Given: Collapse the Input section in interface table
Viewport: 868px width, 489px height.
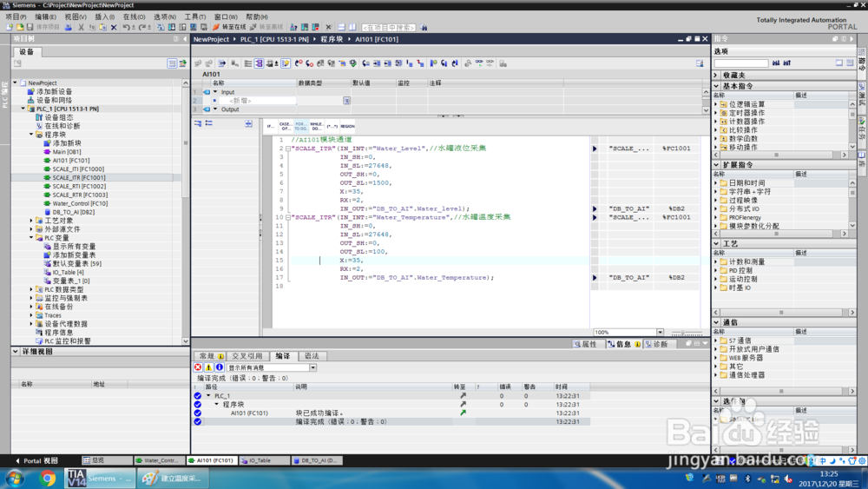Looking at the screenshot, I should tap(216, 92).
